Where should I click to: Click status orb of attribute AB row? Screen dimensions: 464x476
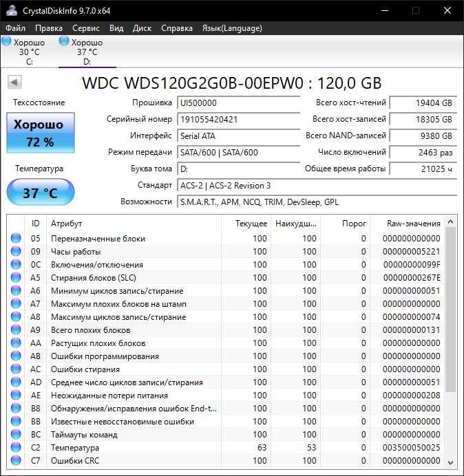(x=16, y=356)
